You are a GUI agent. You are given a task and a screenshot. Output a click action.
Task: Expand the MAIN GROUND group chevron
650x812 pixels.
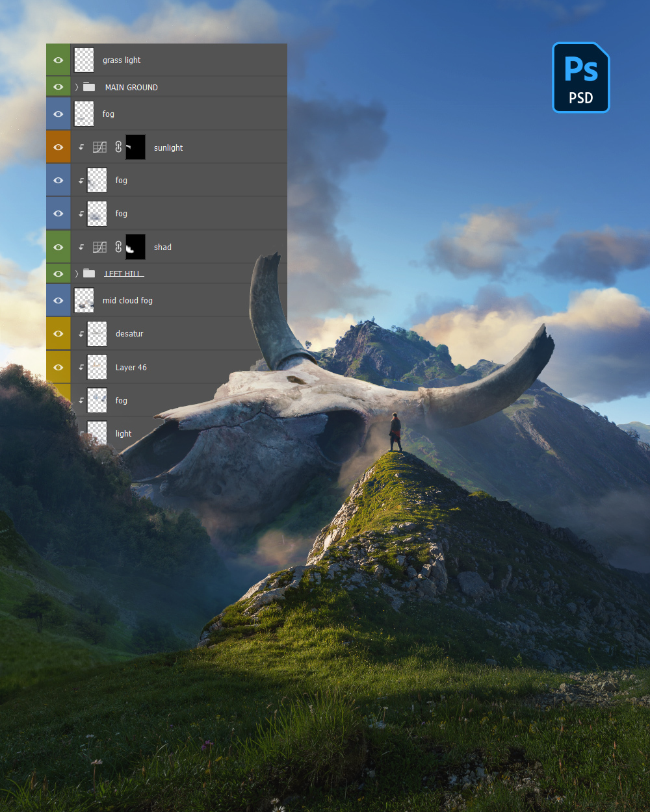coord(77,87)
